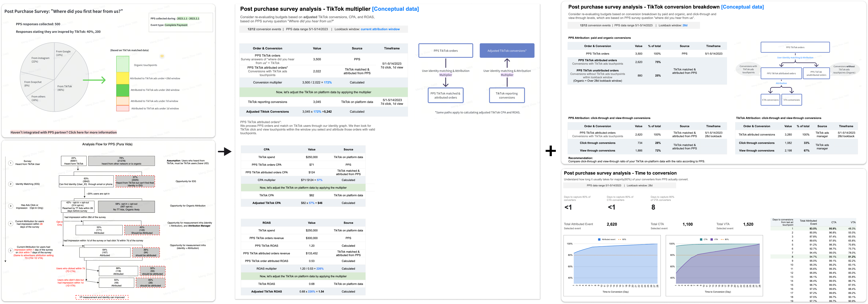
Task: Click the blue Attributed event legend marker
Action: point(599,239)
